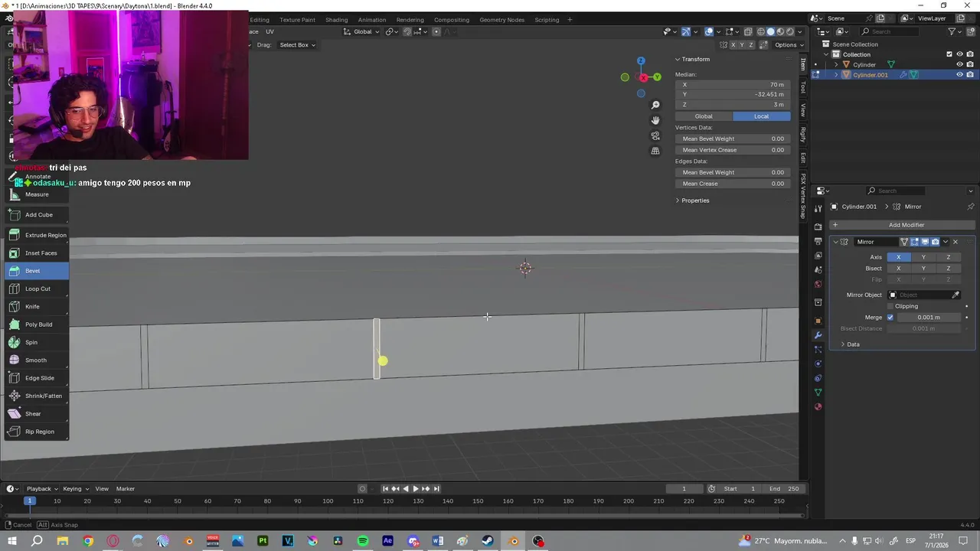Toggle modifier show in edit mode icon
Image resolution: width=980 pixels, height=551 pixels.
(914, 242)
